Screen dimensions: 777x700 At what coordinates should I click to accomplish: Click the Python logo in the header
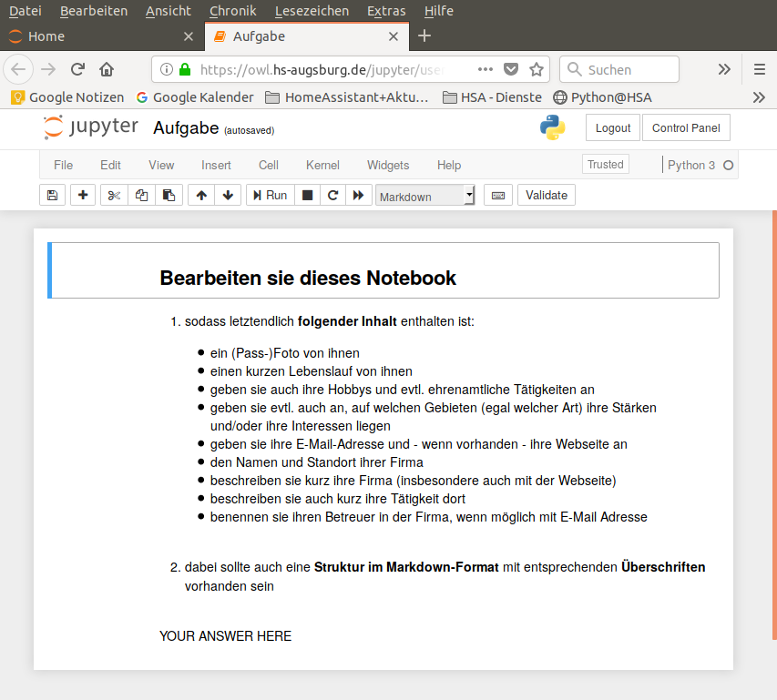[553, 127]
